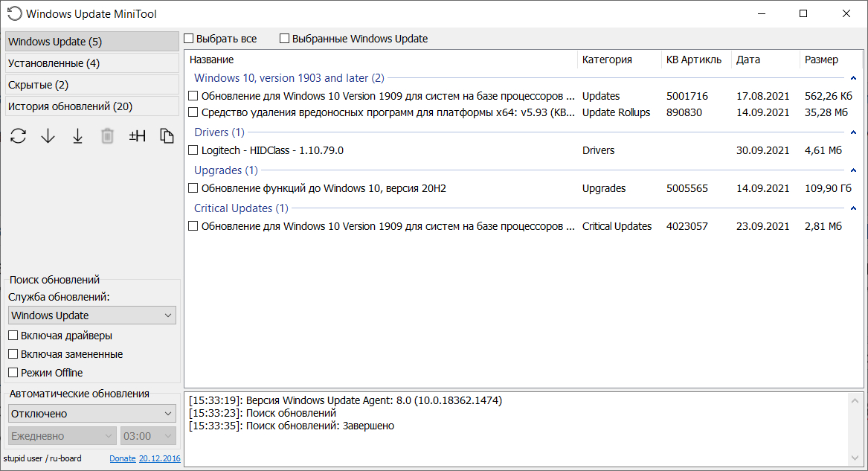
Task: Click the copy to clipboard icon
Action: click(x=167, y=136)
